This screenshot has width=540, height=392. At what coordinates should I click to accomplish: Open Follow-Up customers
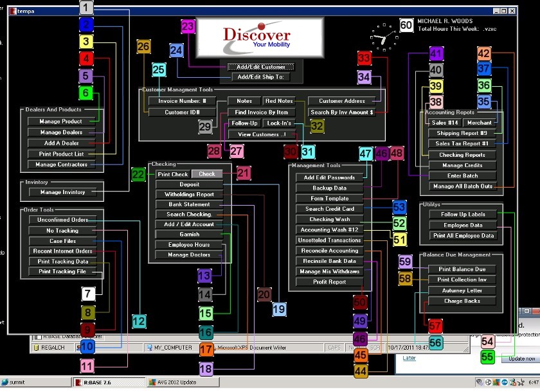tap(244, 123)
